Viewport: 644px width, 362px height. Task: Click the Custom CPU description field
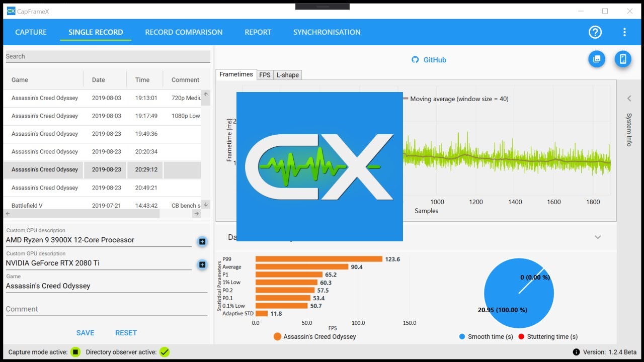click(99, 240)
